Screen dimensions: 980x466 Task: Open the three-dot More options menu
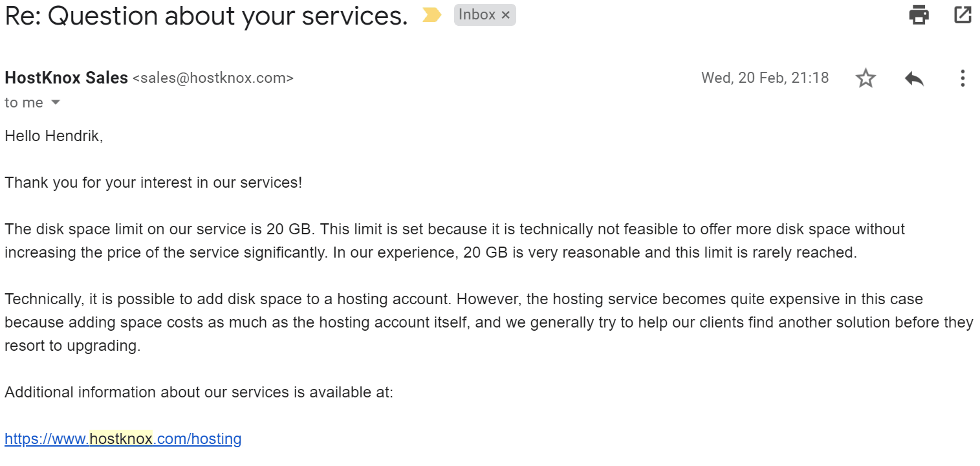click(963, 78)
